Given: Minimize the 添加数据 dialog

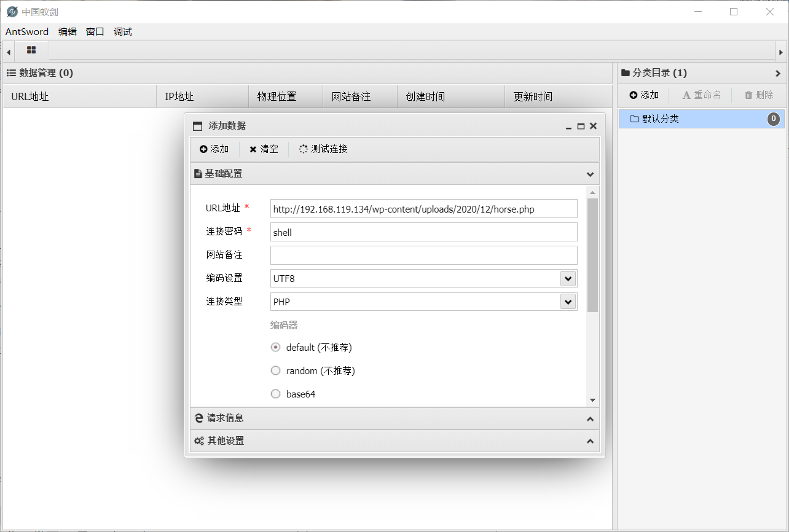Looking at the screenshot, I should (568, 127).
